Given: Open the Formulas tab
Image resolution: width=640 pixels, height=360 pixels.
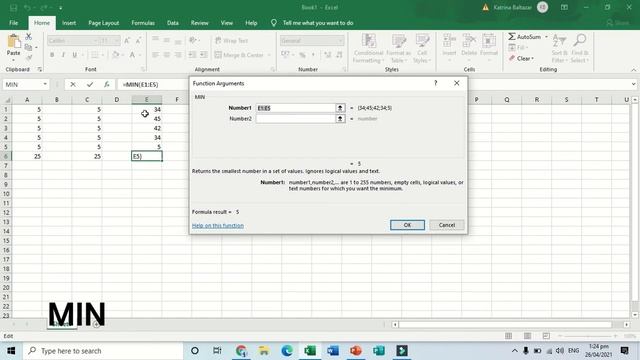Looking at the screenshot, I should (143, 23).
